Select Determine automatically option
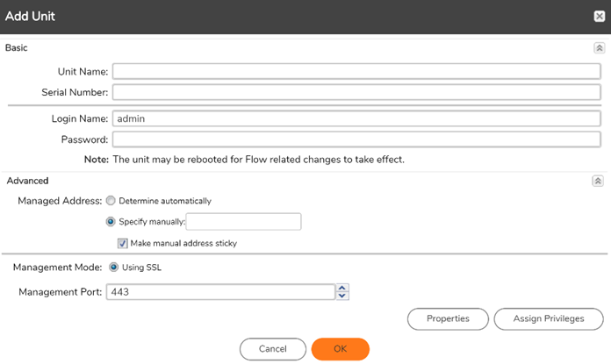 (x=111, y=201)
